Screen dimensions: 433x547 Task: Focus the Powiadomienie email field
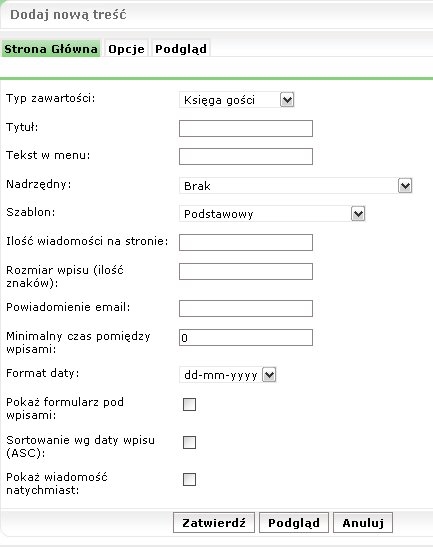pyautogui.click(x=246, y=308)
